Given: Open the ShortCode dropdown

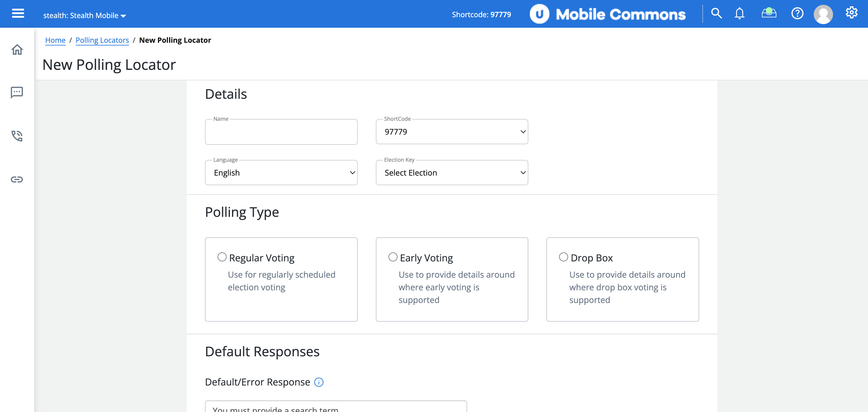Looking at the screenshot, I should (452, 132).
